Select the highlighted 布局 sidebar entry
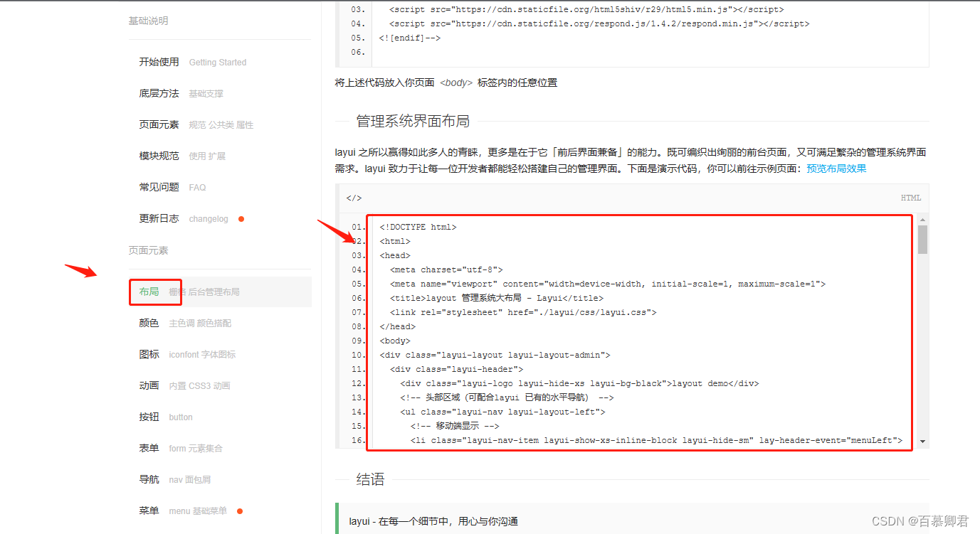This screenshot has height=534, width=980. [155, 292]
